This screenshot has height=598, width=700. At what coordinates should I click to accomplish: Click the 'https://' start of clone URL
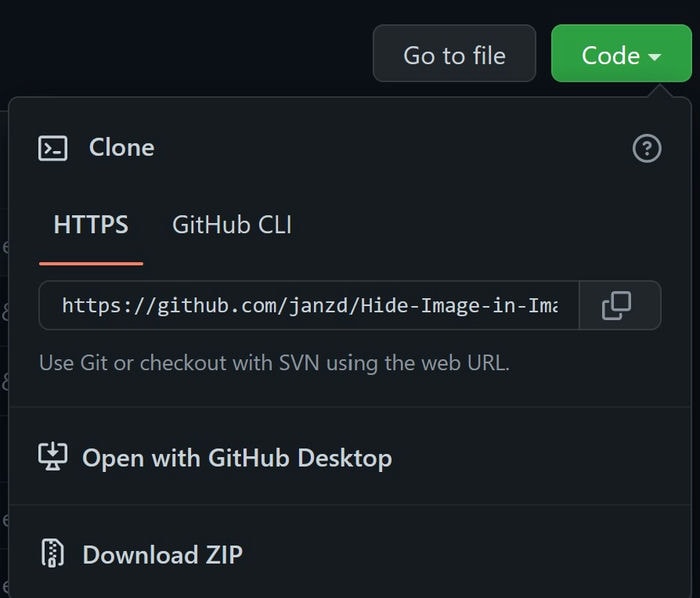(108, 306)
